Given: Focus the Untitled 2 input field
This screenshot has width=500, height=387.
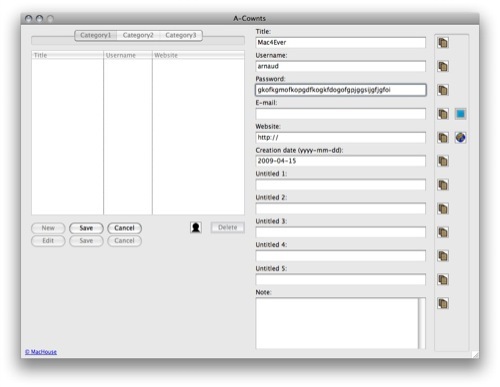Looking at the screenshot, I should click(341, 209).
